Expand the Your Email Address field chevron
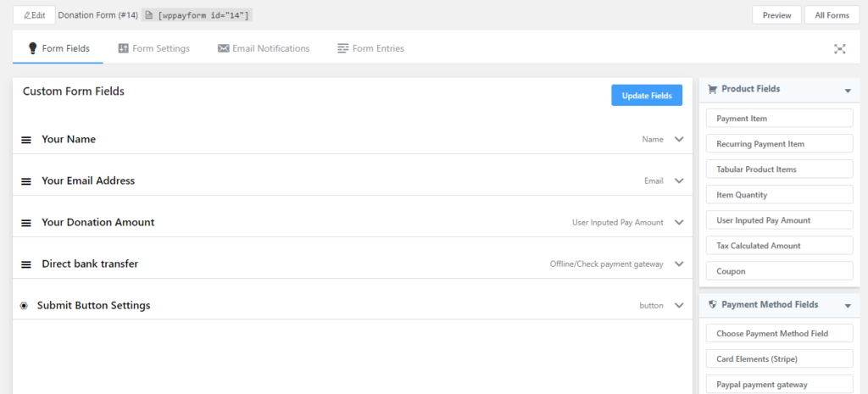This screenshot has width=868, height=394. tap(679, 180)
